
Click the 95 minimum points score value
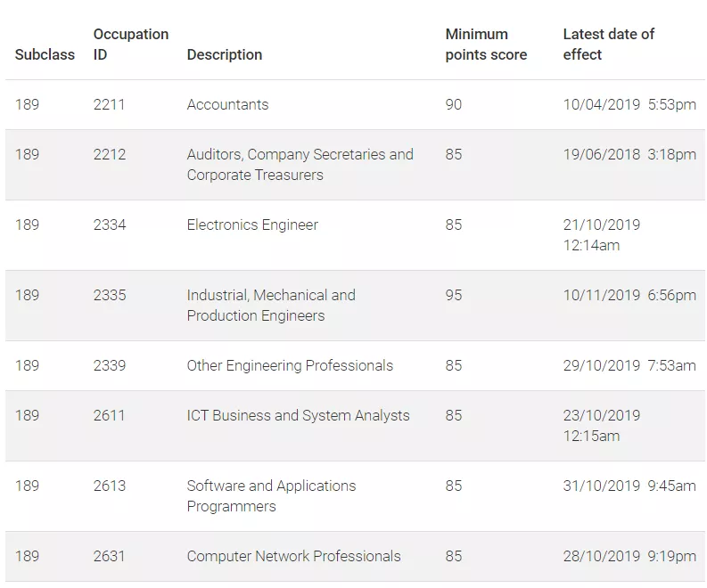pos(454,295)
